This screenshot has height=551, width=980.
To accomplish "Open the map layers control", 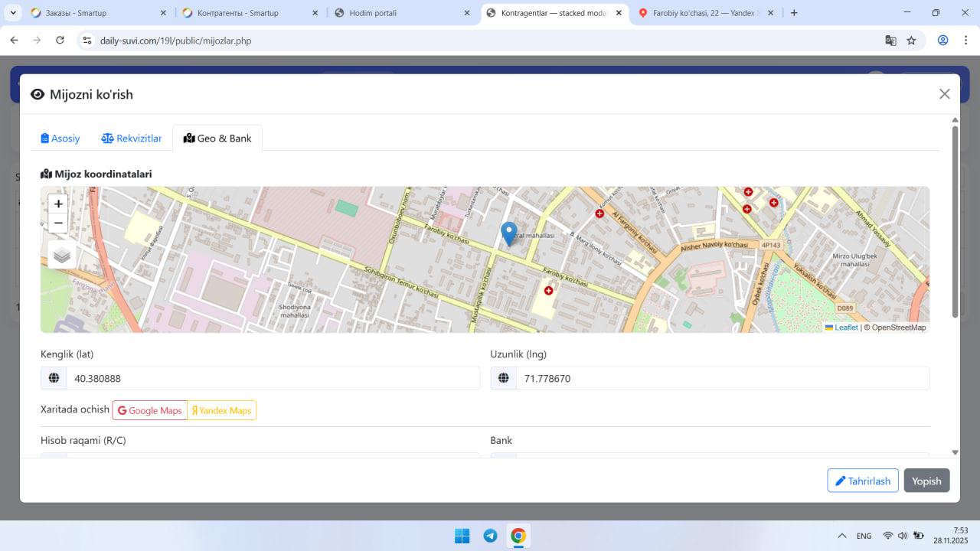I will [62, 255].
